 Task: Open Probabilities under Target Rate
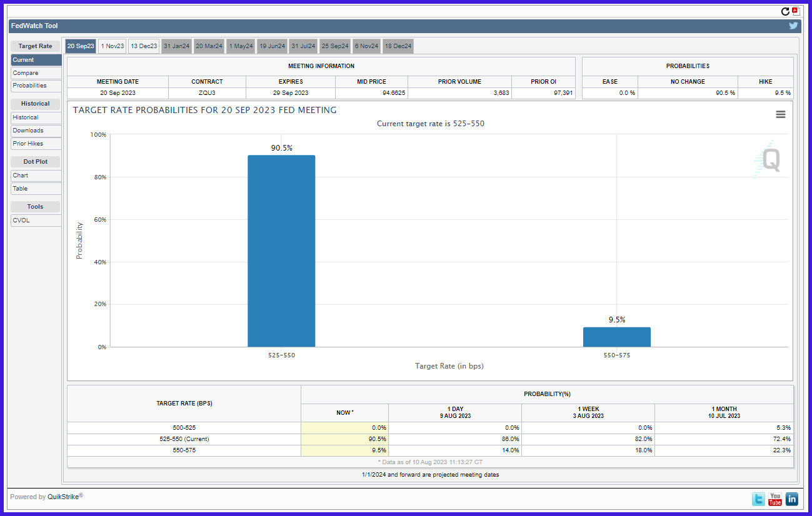(36, 86)
